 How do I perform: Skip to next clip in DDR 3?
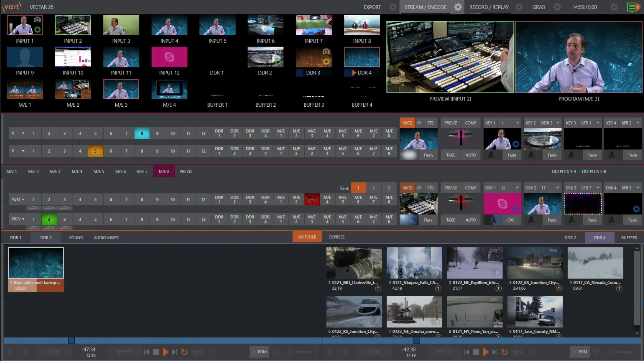(175, 352)
